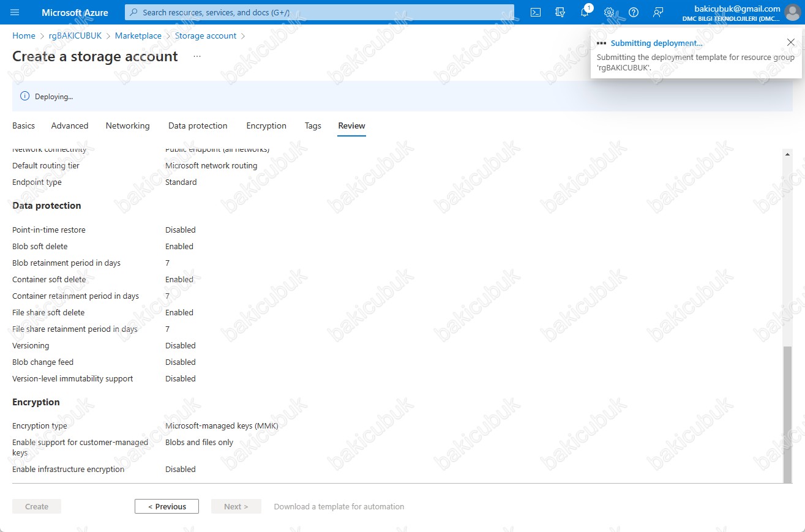Viewport: 805px width, 532px height.
Task: Click the Deploying status text
Action: (54, 97)
